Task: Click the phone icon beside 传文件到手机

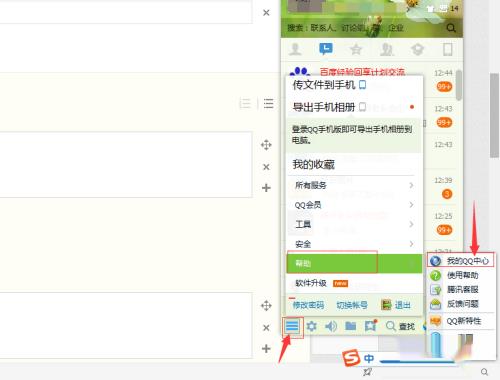Action: 362,85
